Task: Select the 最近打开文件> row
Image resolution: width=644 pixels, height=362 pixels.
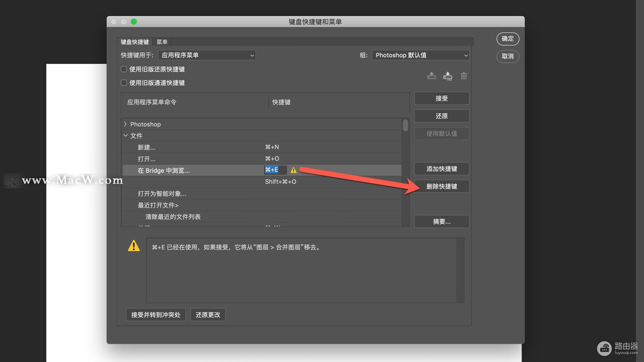Action: 262,205
